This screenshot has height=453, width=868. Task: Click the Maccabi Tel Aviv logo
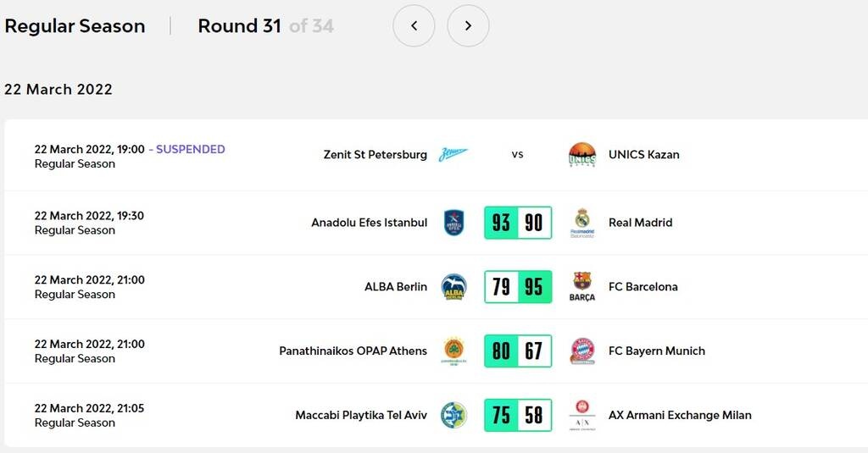pyautogui.click(x=453, y=415)
